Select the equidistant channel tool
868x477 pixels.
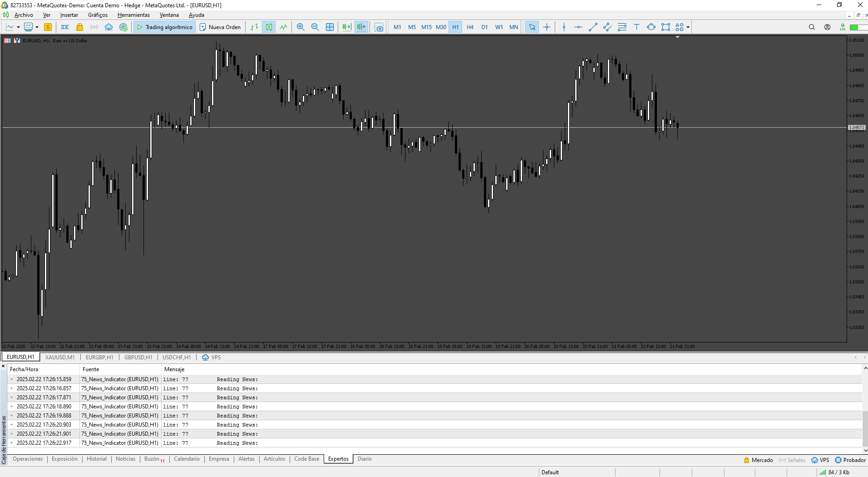[607, 27]
